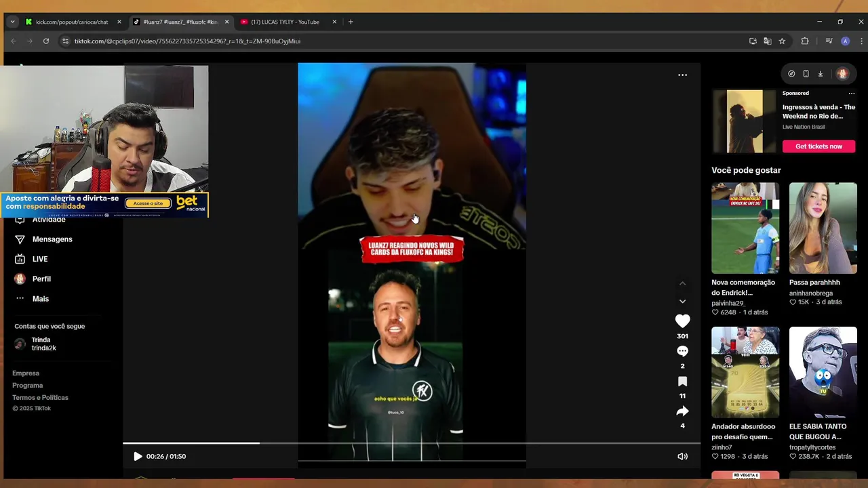Open the Termos e Políticas link
The image size is (868, 488).
(x=40, y=398)
